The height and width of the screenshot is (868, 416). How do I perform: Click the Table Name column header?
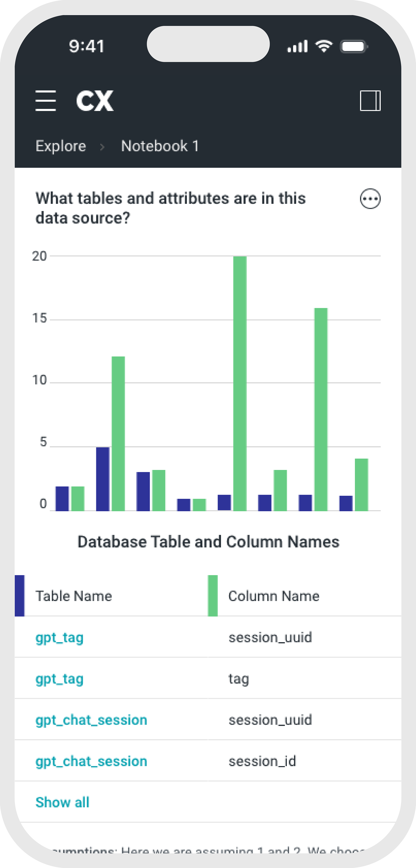[74, 596]
